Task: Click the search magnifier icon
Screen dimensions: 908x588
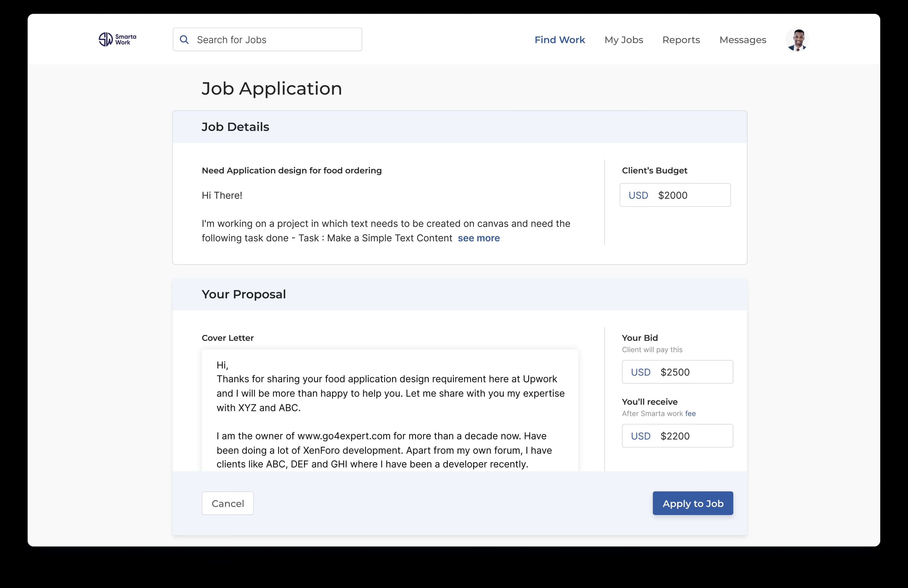Action: pyautogui.click(x=185, y=39)
